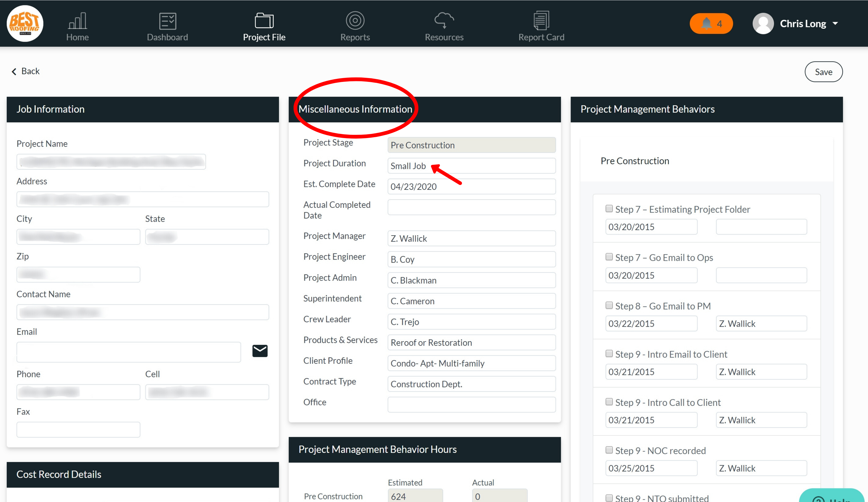Click Go Email to PM date 03/22/2015
This screenshot has width=868, height=502.
point(651,323)
